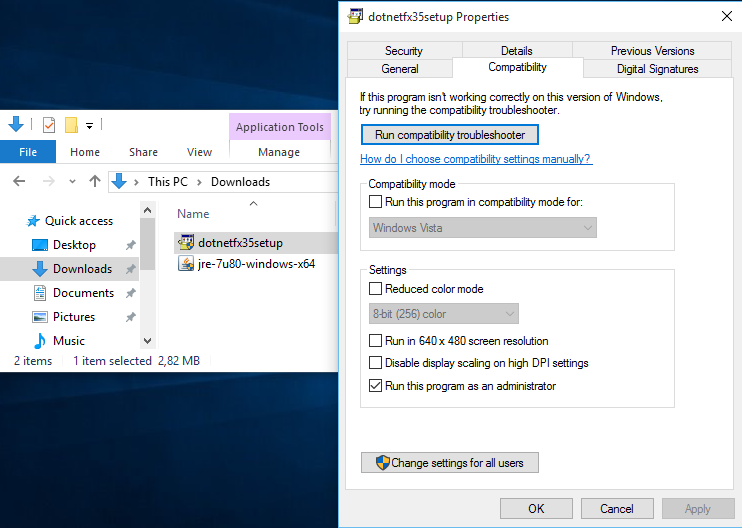The width and height of the screenshot is (742, 528).
Task: Click the Application Tools contextual tab header
Action: tap(280, 127)
